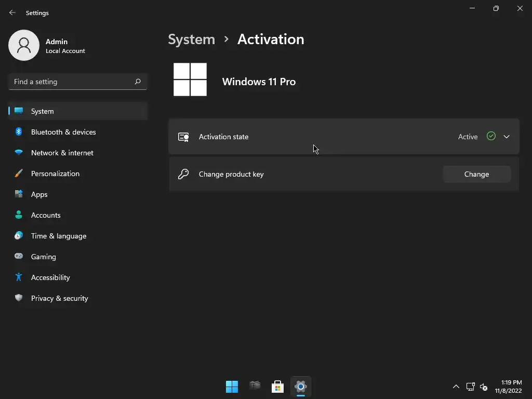532x399 pixels.
Task: Minimize the Settings window
Action: pyautogui.click(x=472, y=8)
